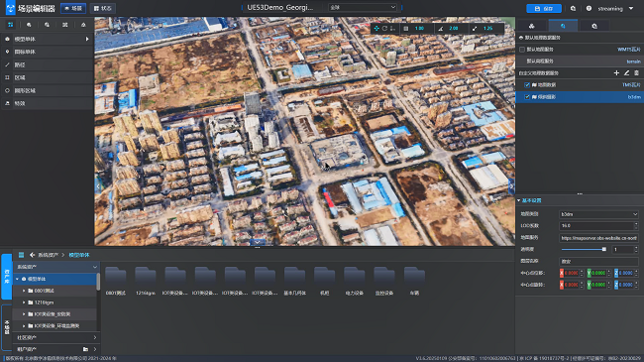Select 路径 in the left panel
Viewport: 644px width, 362px height.
(x=48, y=64)
